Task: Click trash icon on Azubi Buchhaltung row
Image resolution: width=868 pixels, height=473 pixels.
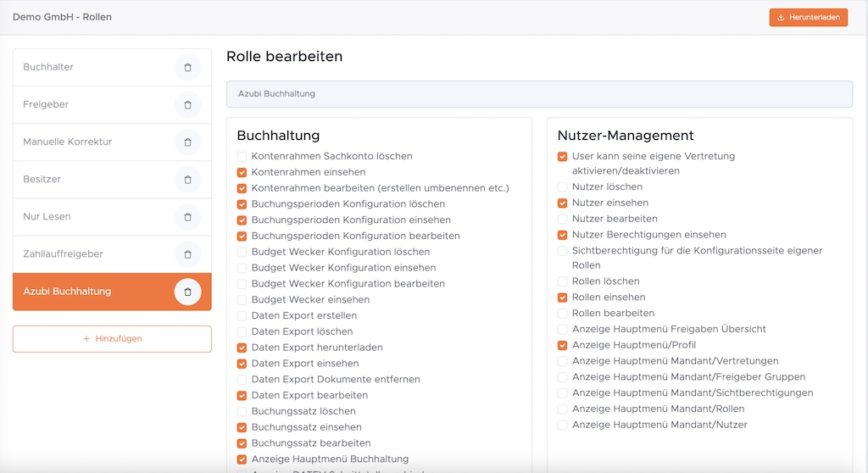Action: point(187,292)
